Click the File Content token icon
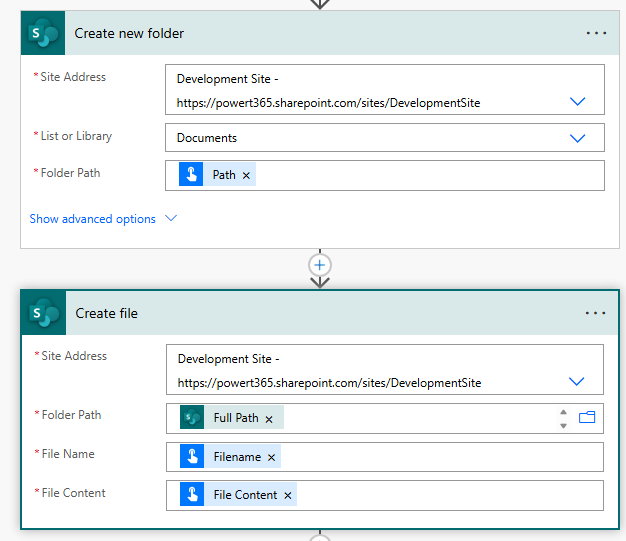This screenshot has width=626, height=541. [192, 495]
